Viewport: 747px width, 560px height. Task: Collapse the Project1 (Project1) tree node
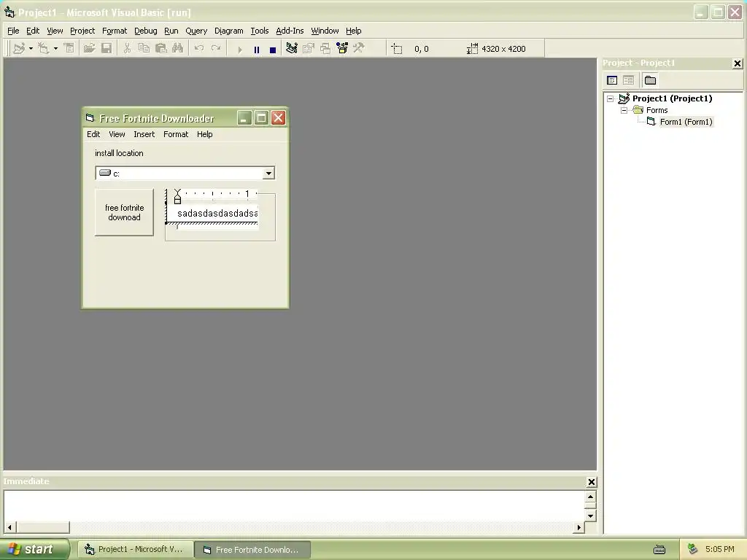pos(611,99)
